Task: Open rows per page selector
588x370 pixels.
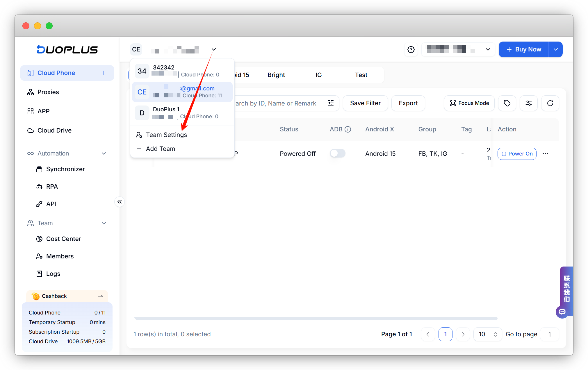Action: [487, 334]
